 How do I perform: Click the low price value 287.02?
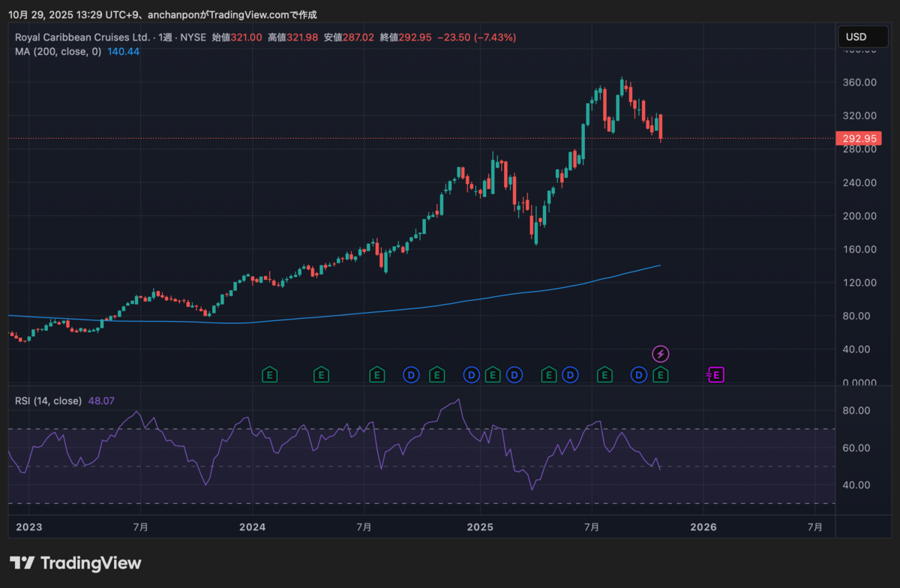tap(358, 37)
